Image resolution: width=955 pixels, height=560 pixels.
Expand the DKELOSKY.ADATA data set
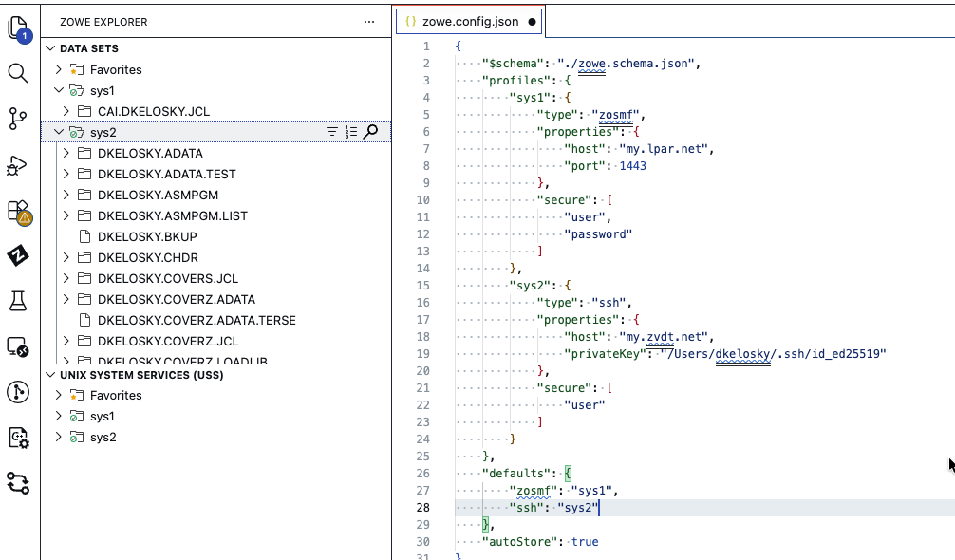coord(66,153)
